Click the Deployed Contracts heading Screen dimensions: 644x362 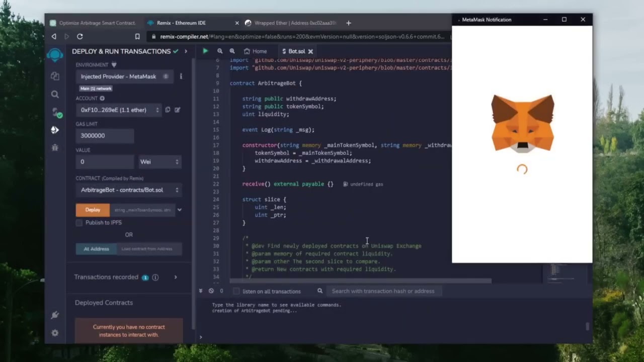point(104,303)
